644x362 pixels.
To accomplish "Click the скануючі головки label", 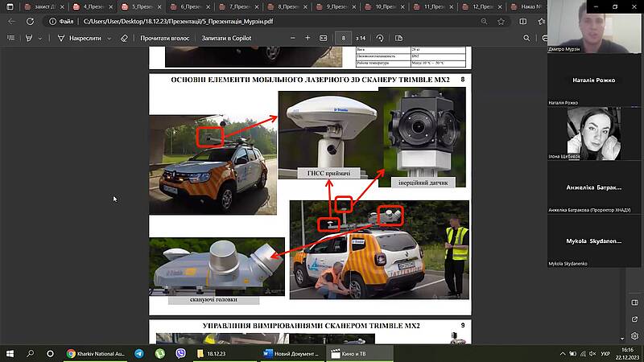I will 213,299.
